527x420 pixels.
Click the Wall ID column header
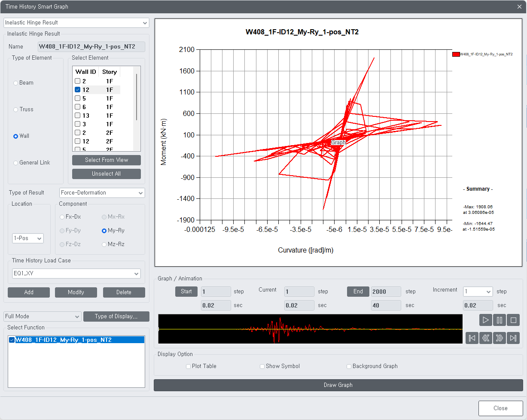[x=86, y=72]
